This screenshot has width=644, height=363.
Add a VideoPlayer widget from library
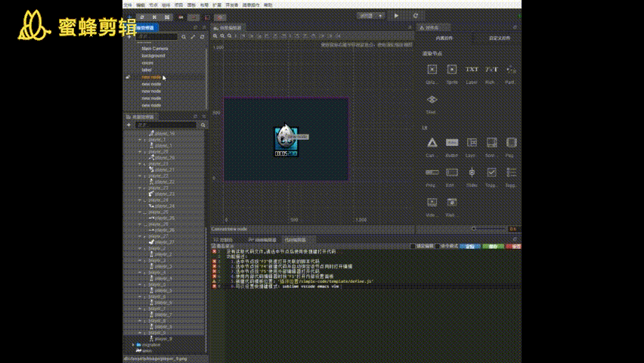pos(432,202)
